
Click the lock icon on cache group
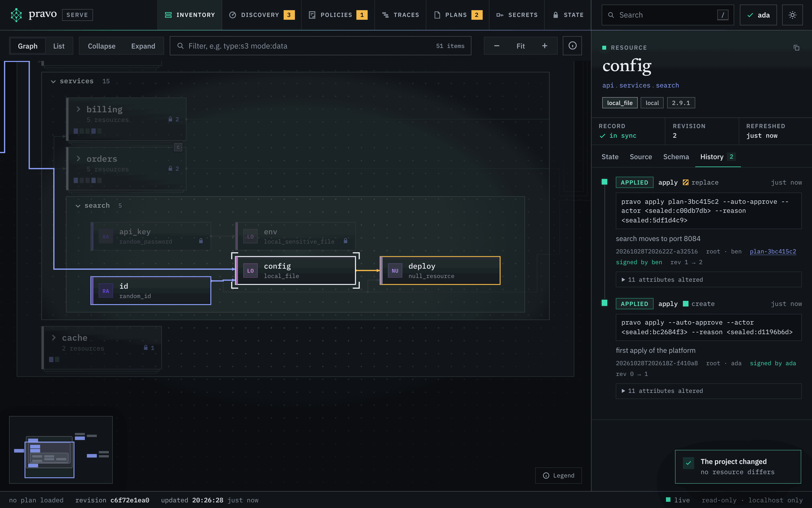pyautogui.click(x=145, y=348)
